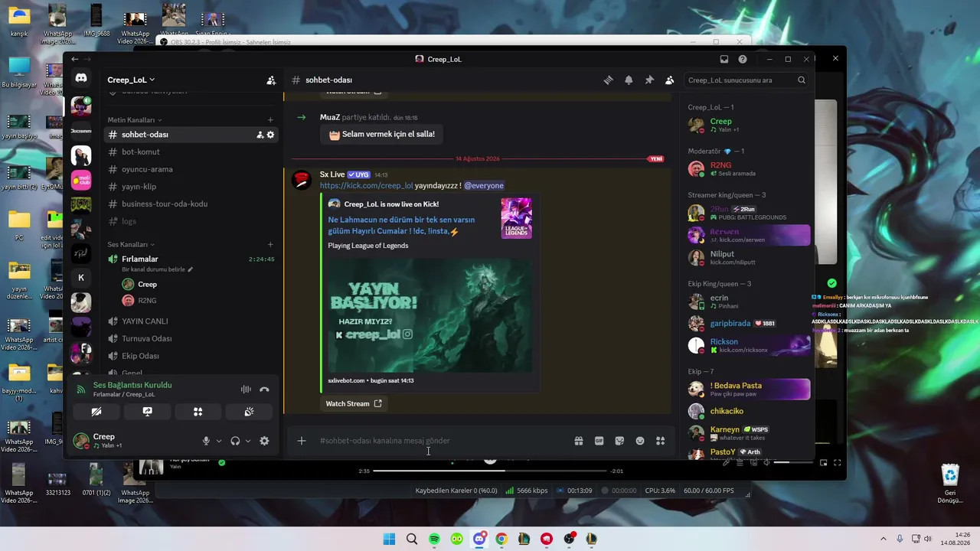Send a gift via gift icon
Viewport: 980px width, 551px height.
click(579, 441)
